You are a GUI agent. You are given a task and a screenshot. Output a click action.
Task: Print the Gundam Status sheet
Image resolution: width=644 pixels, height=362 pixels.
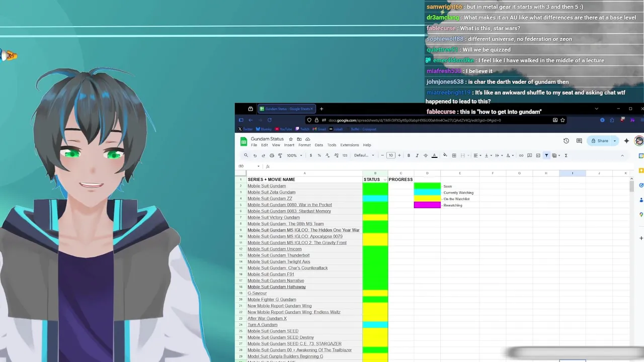point(272,155)
